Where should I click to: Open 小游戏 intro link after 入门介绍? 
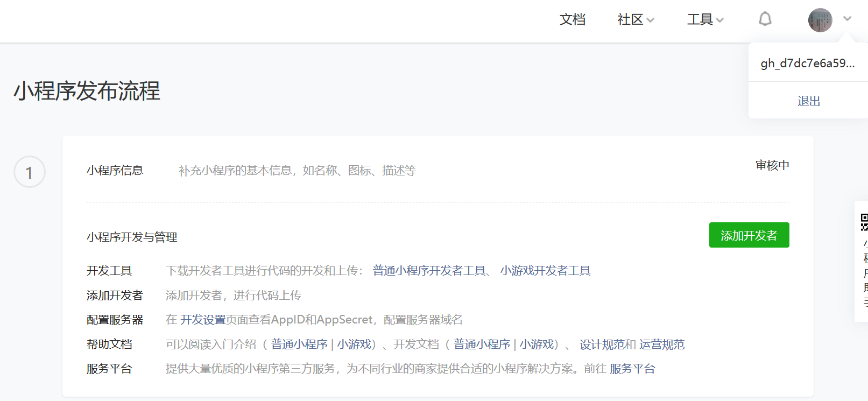click(x=354, y=344)
